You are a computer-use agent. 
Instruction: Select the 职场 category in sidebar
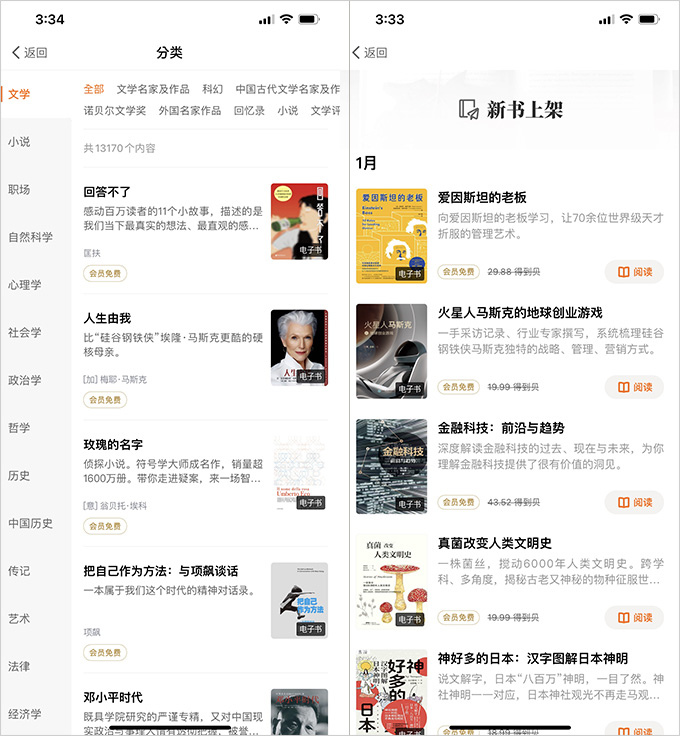pos(19,190)
